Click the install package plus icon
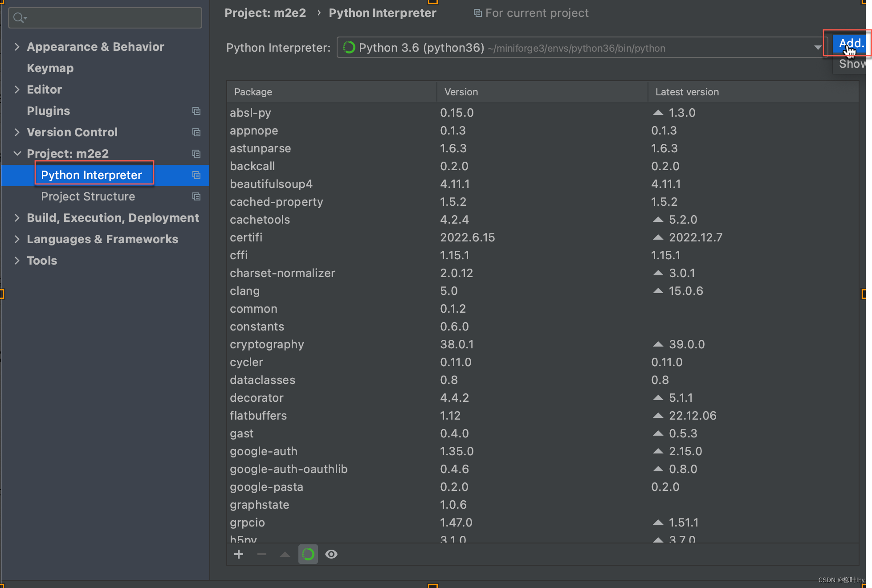Screen dimensions: 872x588 239,554
